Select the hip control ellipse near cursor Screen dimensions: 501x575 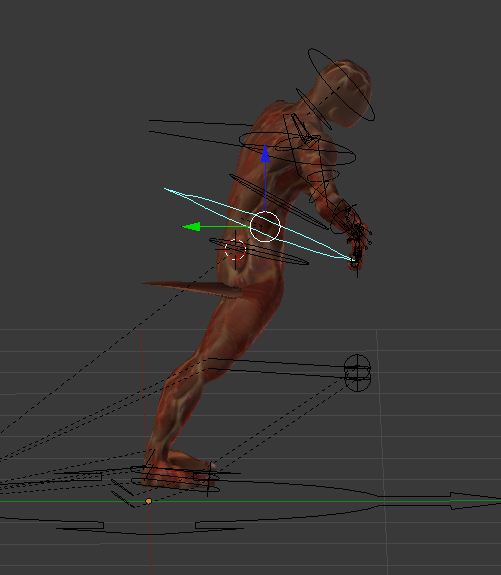259,252
